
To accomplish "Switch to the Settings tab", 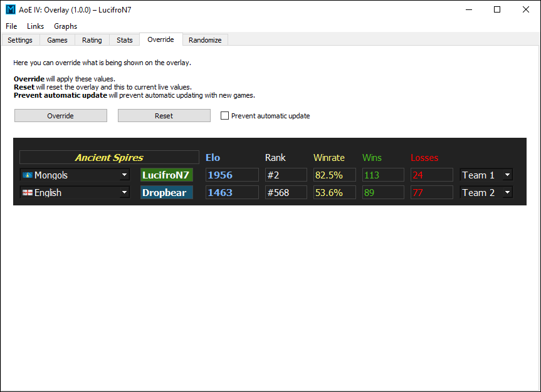I will (x=20, y=40).
